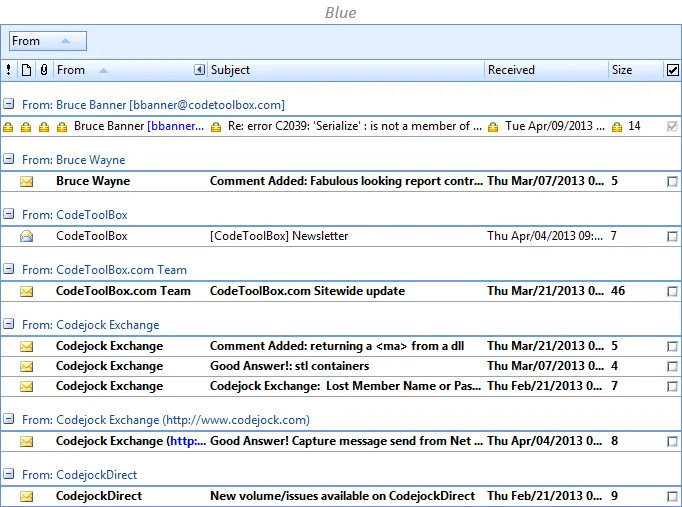
Task: Select 'Comment Added: Fabulous looking report contr...' subject
Action: [346, 181]
